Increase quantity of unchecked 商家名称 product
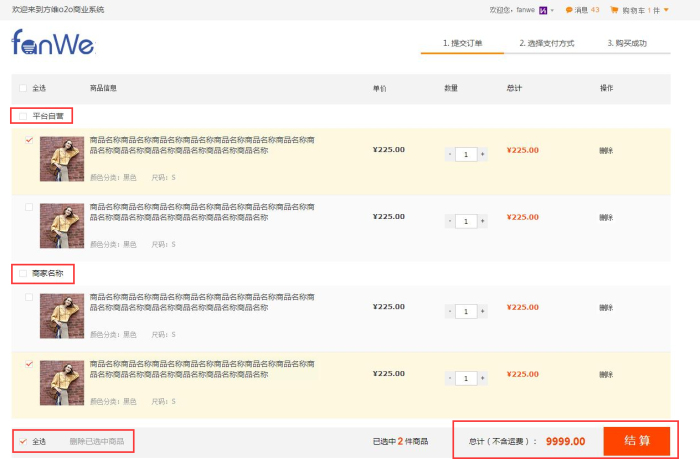Viewport: 700px width, 459px height. point(483,312)
